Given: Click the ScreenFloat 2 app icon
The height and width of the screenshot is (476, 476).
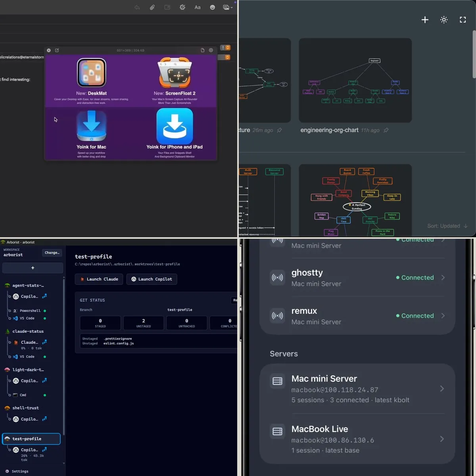Looking at the screenshot, I should 175,73.
